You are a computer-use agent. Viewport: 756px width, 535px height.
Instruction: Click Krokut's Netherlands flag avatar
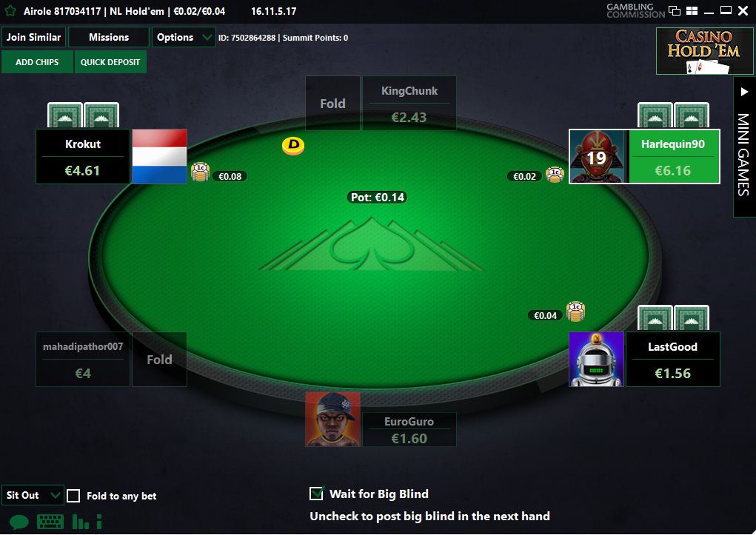point(160,156)
